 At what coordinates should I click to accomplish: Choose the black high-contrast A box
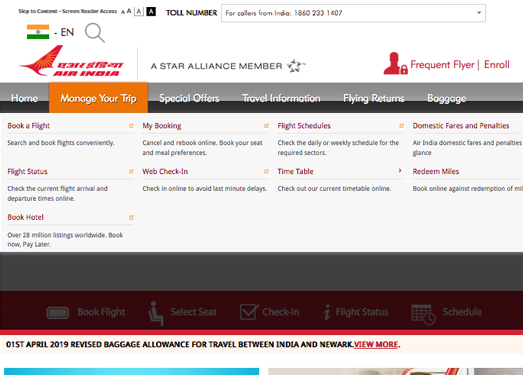click(x=151, y=12)
